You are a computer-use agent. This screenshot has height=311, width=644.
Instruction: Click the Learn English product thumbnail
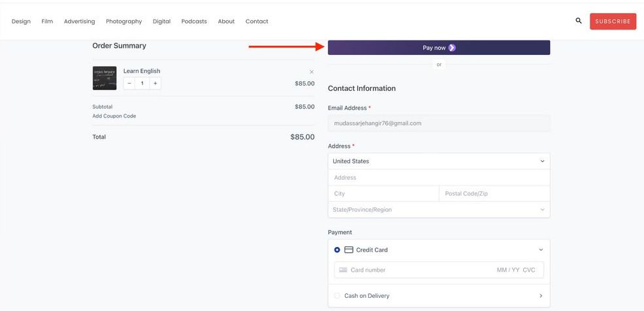pyautogui.click(x=105, y=78)
